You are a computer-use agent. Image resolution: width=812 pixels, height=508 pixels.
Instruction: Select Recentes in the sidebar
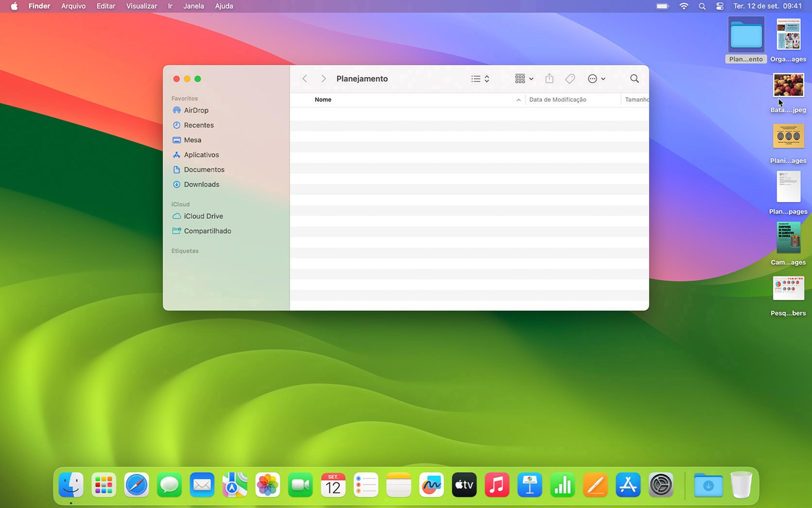(x=193, y=125)
